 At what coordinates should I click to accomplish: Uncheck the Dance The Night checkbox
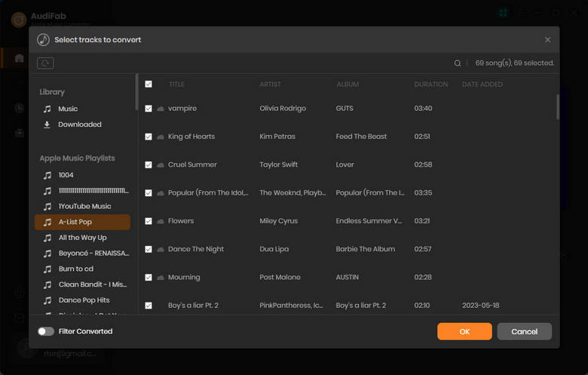[149, 249]
